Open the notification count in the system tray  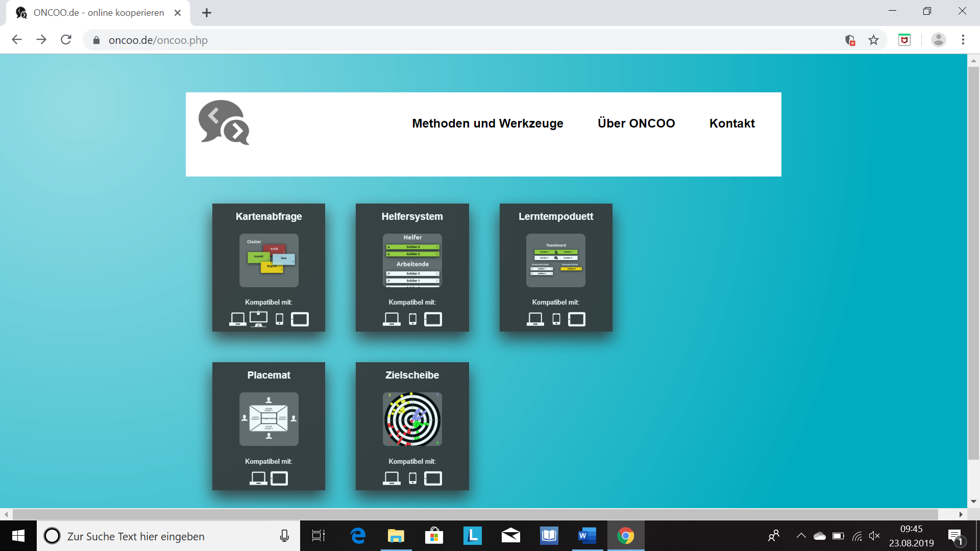[955, 536]
